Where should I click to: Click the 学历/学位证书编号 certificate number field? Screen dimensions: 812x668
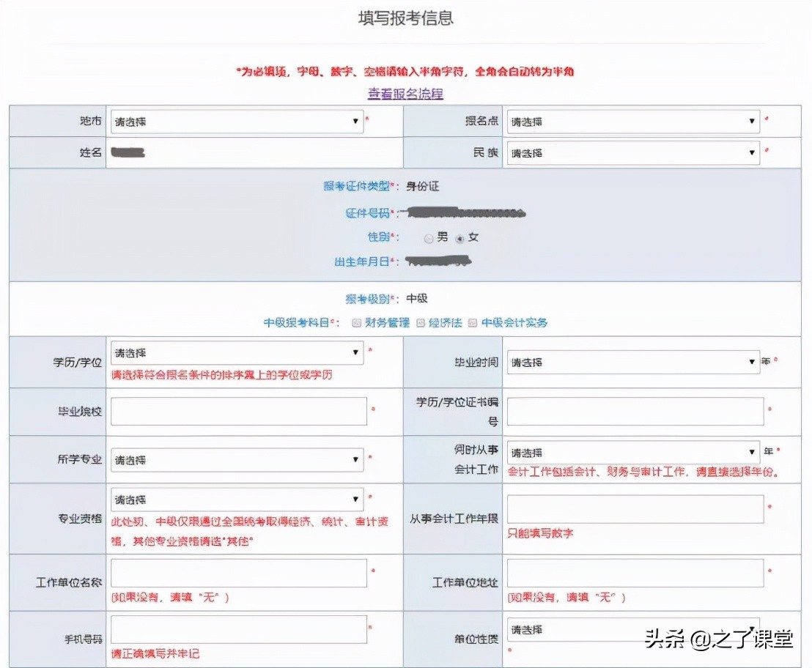click(634, 410)
